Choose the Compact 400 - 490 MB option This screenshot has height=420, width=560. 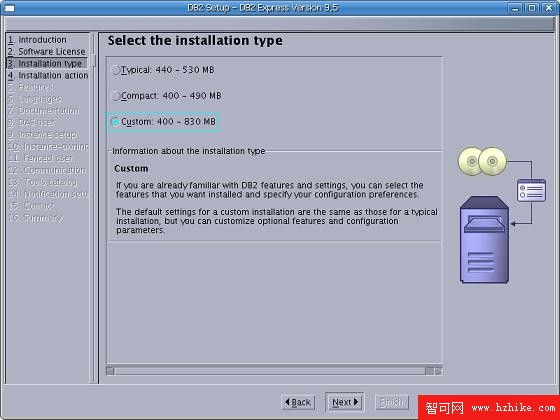(x=115, y=96)
